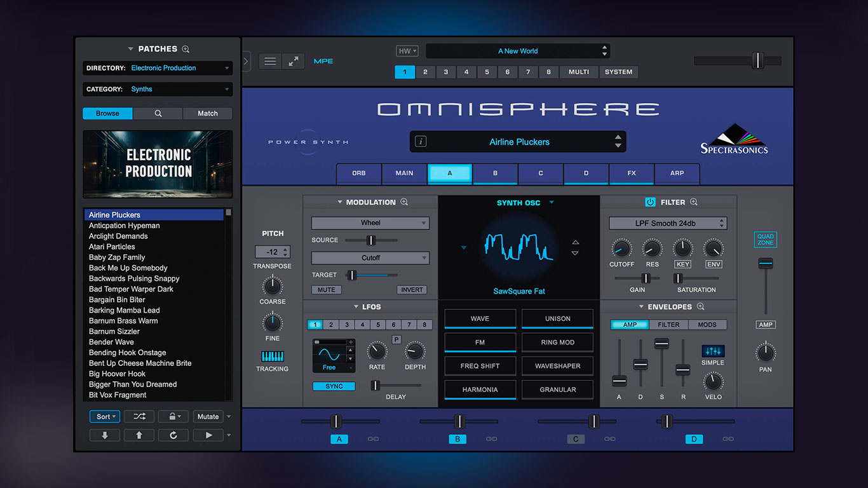The width and height of the screenshot is (868, 488).
Task: Open the ORB tab
Action: coord(358,173)
